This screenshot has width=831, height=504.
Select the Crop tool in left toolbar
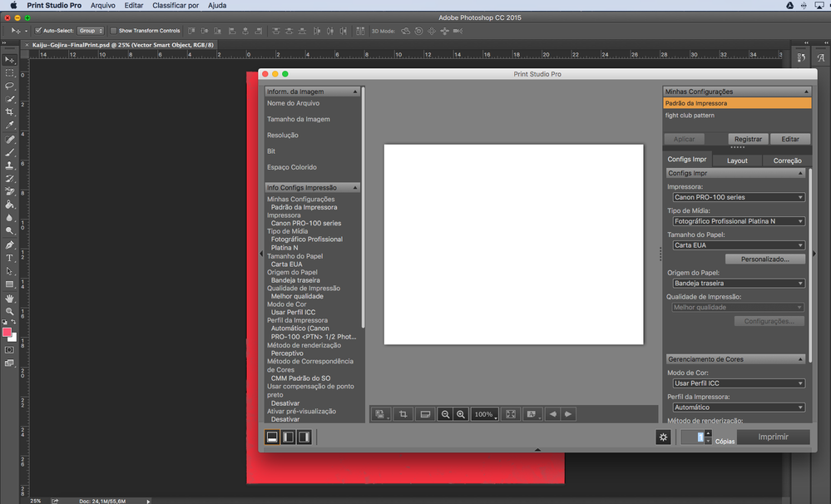point(10,111)
